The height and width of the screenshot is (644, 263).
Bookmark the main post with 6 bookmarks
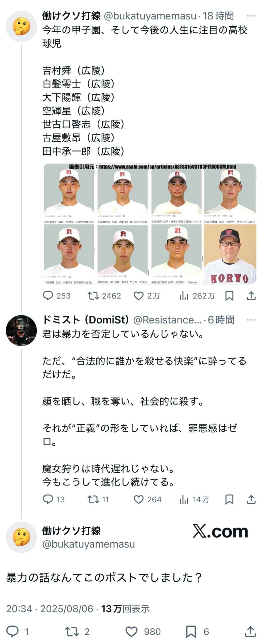[191, 631]
